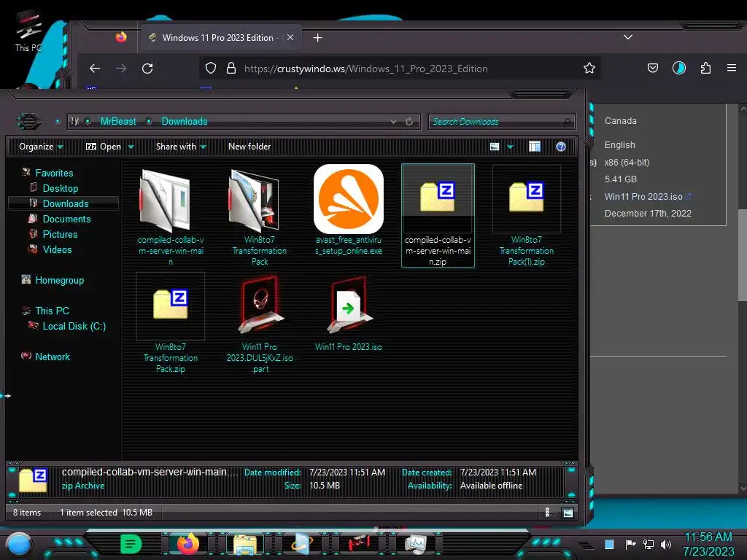
Task: Open the Firefox application menu
Action: click(x=732, y=68)
